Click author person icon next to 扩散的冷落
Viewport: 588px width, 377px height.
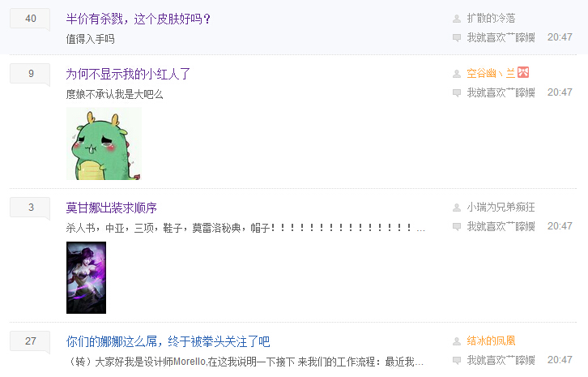pyautogui.click(x=457, y=19)
